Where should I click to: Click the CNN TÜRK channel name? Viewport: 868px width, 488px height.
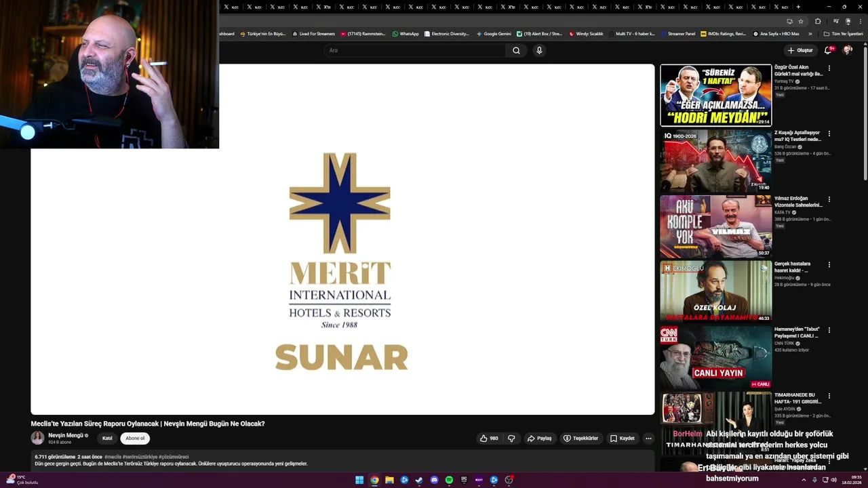pyautogui.click(x=785, y=343)
